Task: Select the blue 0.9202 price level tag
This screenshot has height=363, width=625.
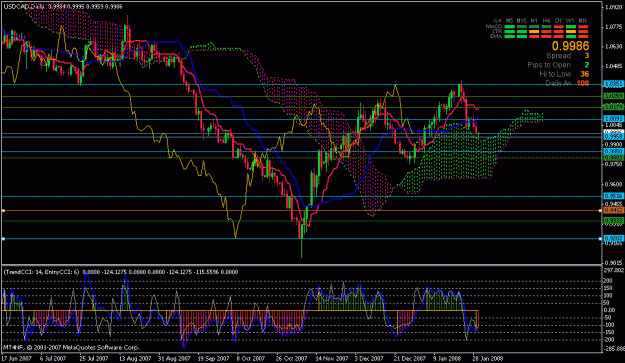Action: point(613,238)
